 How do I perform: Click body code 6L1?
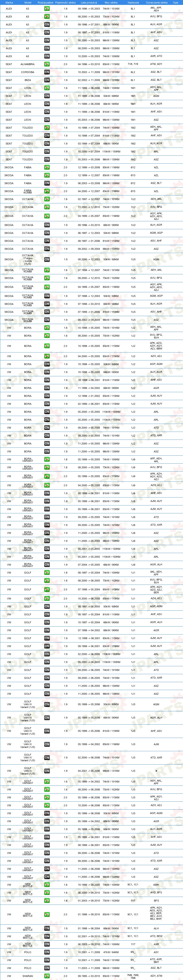click(x=133, y=80)
